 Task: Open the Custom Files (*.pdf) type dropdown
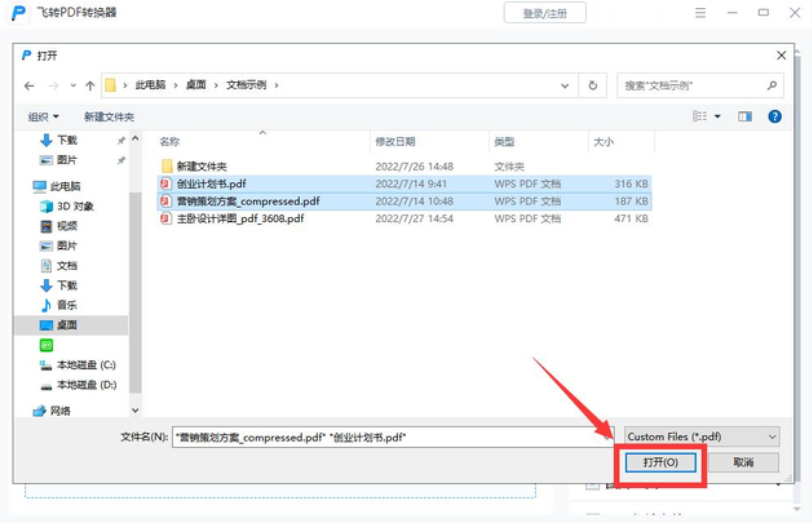(700, 437)
